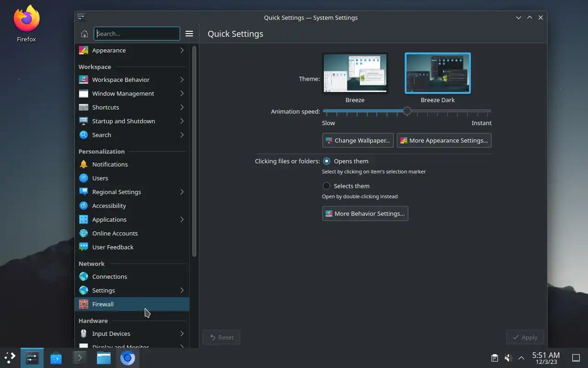Click the Firewall brick wall icon
The height and width of the screenshot is (368, 588).
[x=84, y=304]
